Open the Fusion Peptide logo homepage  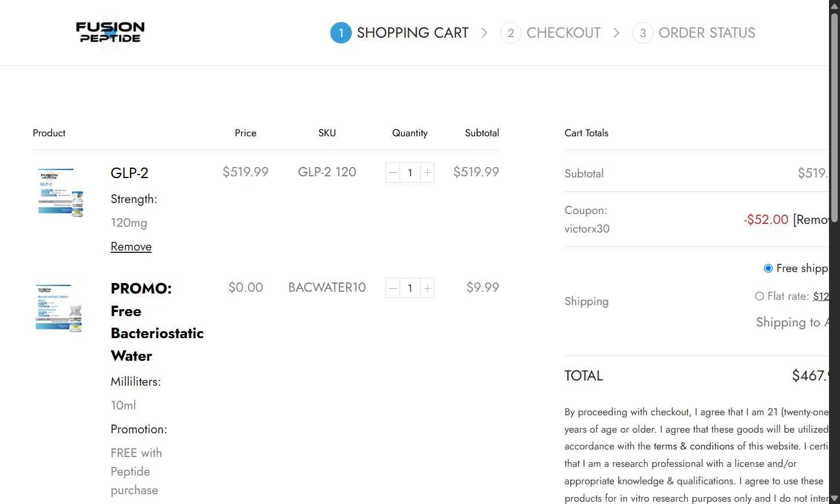click(110, 32)
